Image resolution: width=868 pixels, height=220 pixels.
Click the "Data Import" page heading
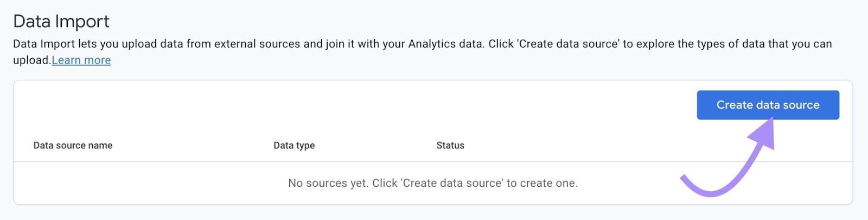[x=61, y=21]
